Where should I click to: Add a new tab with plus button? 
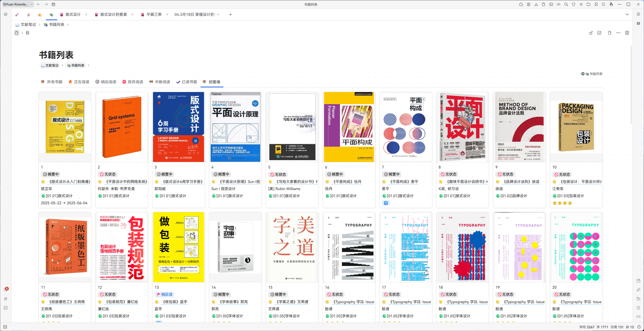tap(230, 14)
